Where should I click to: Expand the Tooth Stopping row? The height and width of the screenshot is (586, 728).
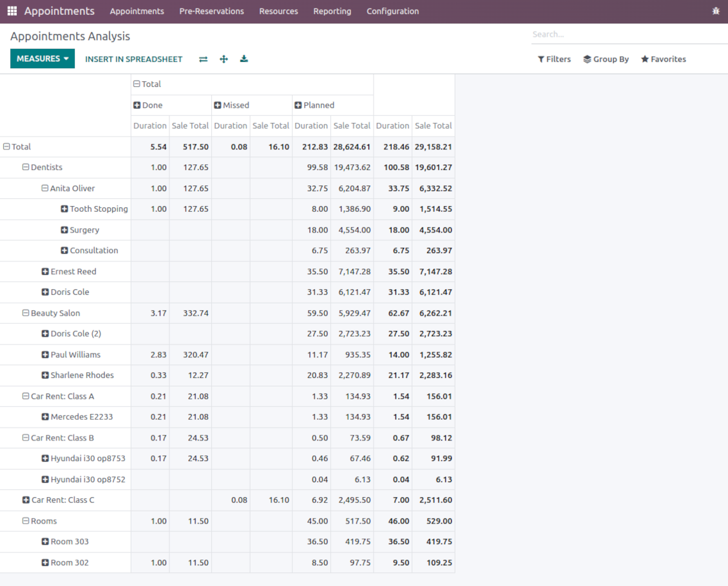[94, 209]
